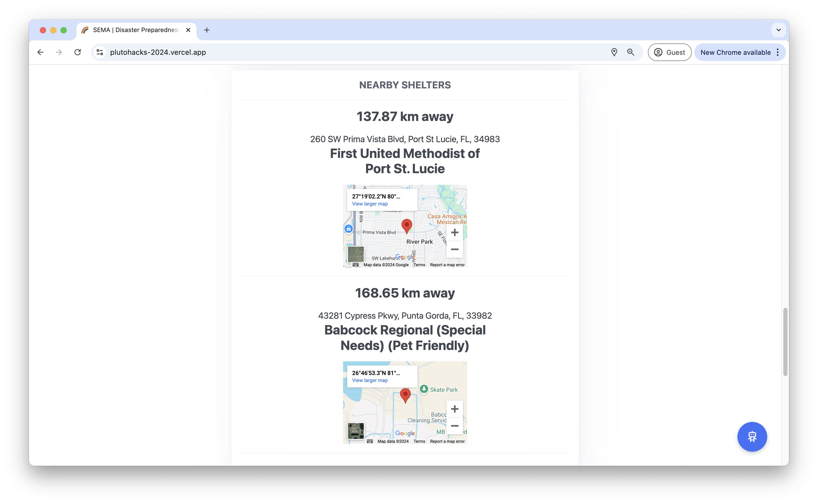Zoom in on the Babcock Regional map
The height and width of the screenshot is (504, 818).
(x=454, y=409)
